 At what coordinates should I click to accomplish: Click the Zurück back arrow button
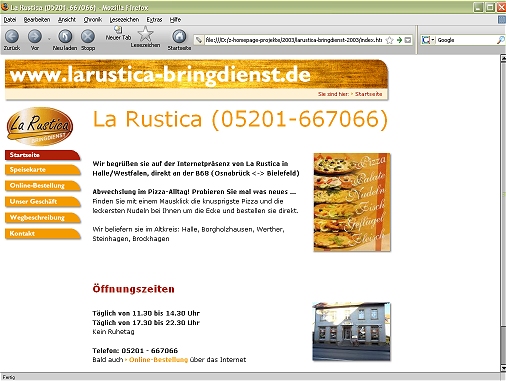(x=12, y=36)
